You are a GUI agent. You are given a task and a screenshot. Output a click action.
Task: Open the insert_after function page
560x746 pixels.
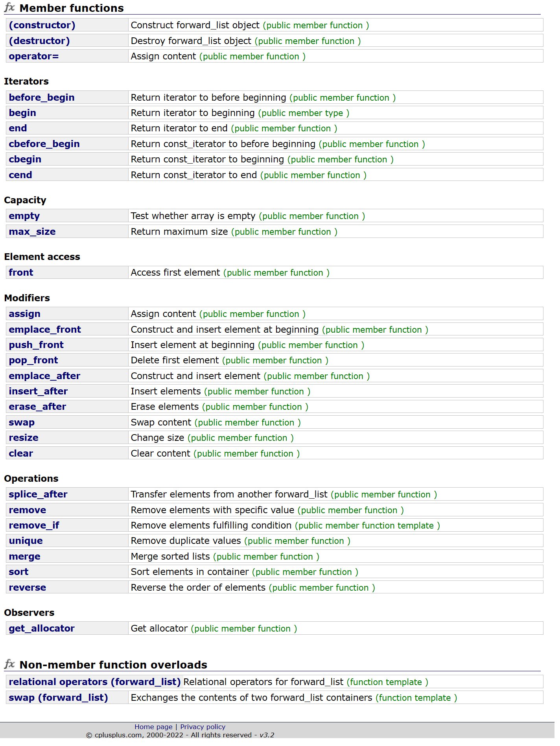(38, 391)
